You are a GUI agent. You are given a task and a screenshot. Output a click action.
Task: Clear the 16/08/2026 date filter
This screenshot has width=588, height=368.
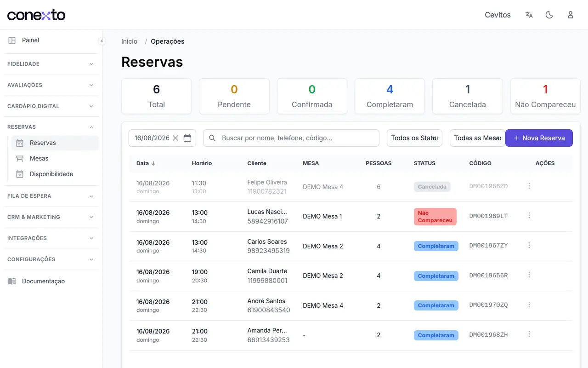tap(175, 138)
